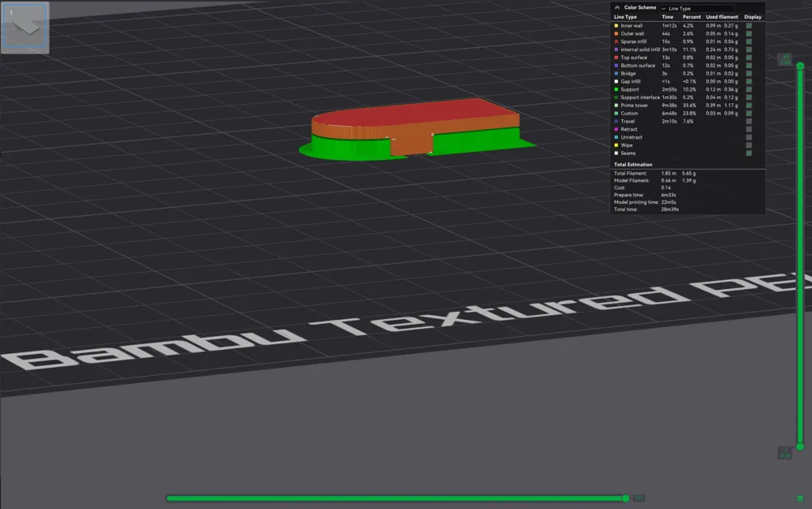
Task: Click Prime tower percent 33.6%
Action: tap(689, 105)
